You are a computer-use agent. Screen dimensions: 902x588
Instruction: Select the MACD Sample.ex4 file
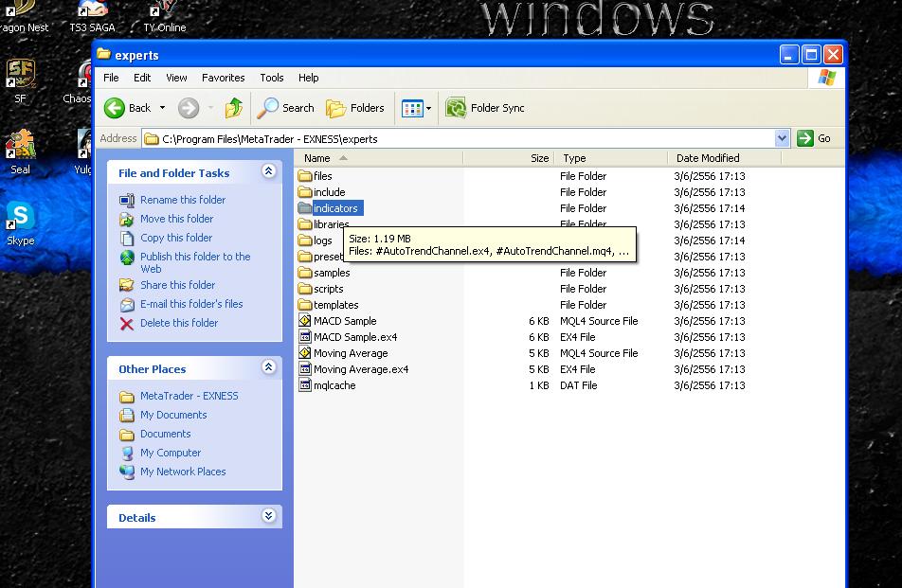(x=348, y=337)
